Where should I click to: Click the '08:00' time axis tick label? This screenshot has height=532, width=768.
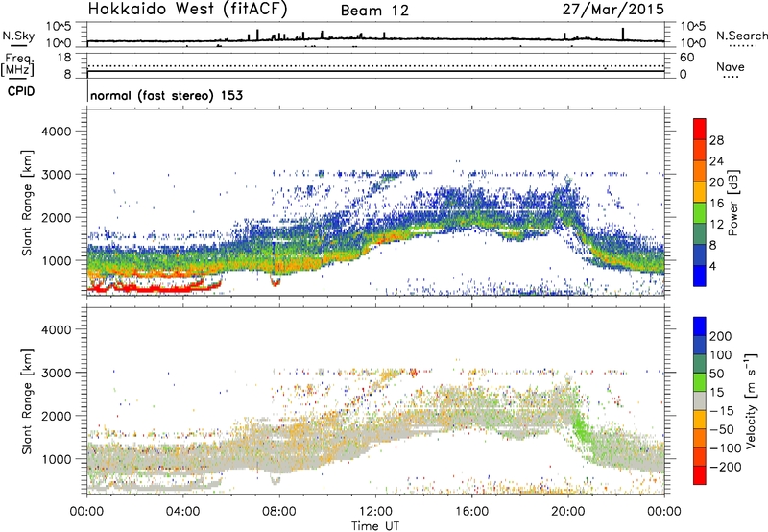[x=279, y=512]
